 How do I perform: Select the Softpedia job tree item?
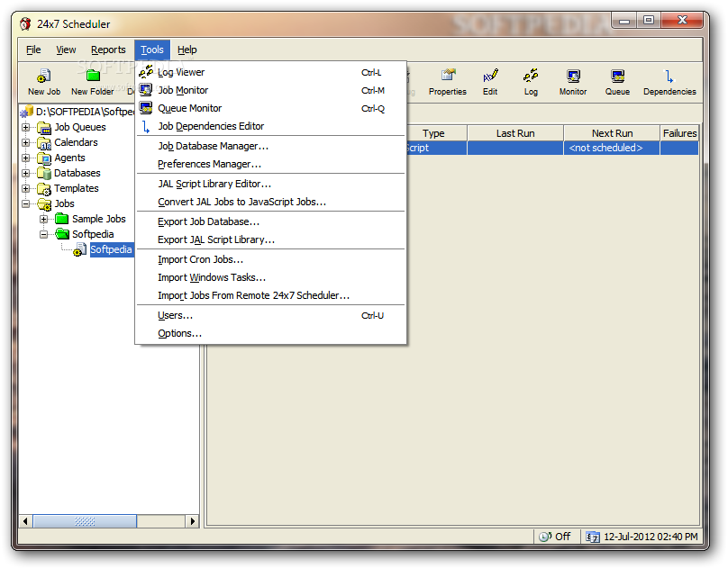point(111,249)
